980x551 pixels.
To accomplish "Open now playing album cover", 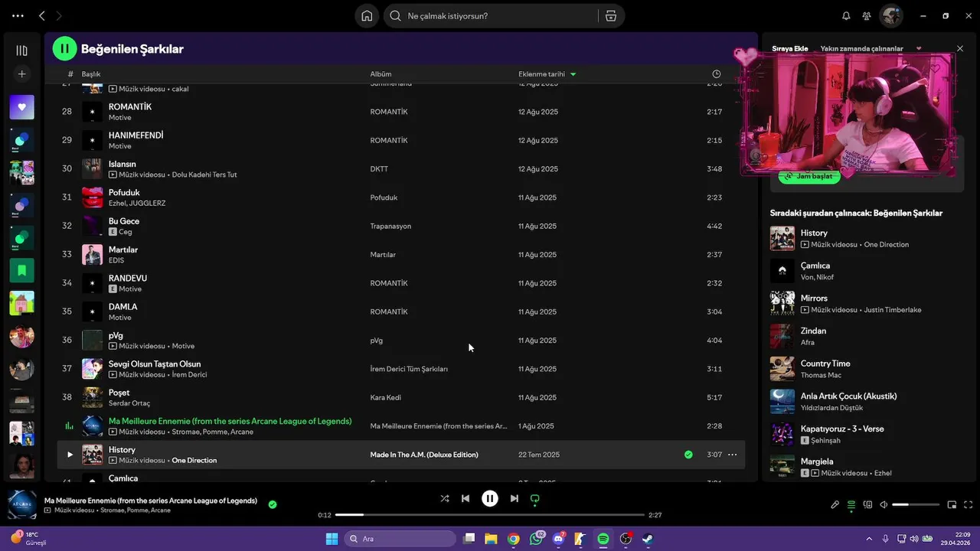I will coord(22,505).
